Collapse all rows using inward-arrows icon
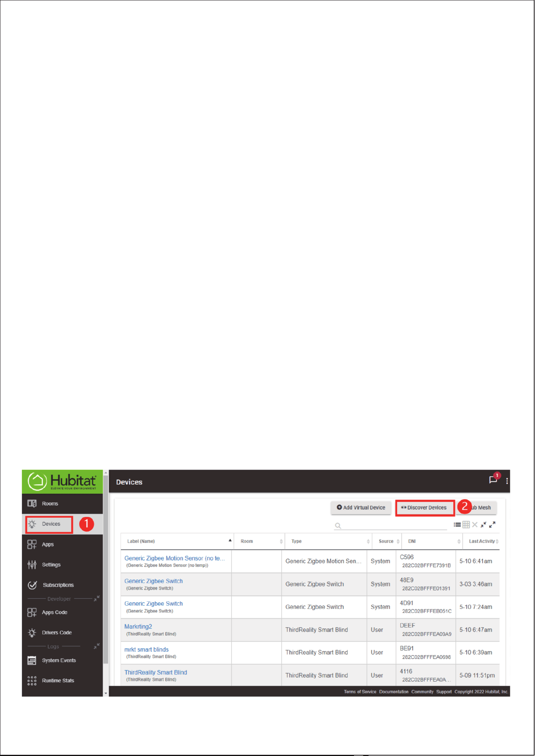This screenshot has height=756, width=535. [483, 525]
